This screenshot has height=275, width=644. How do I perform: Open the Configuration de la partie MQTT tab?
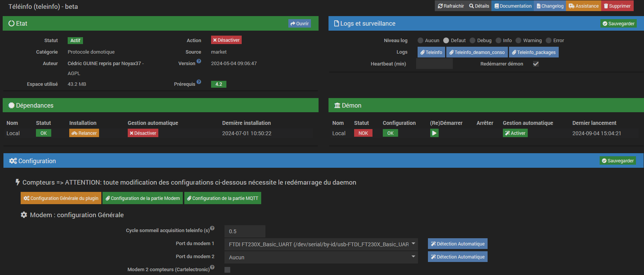223,198
